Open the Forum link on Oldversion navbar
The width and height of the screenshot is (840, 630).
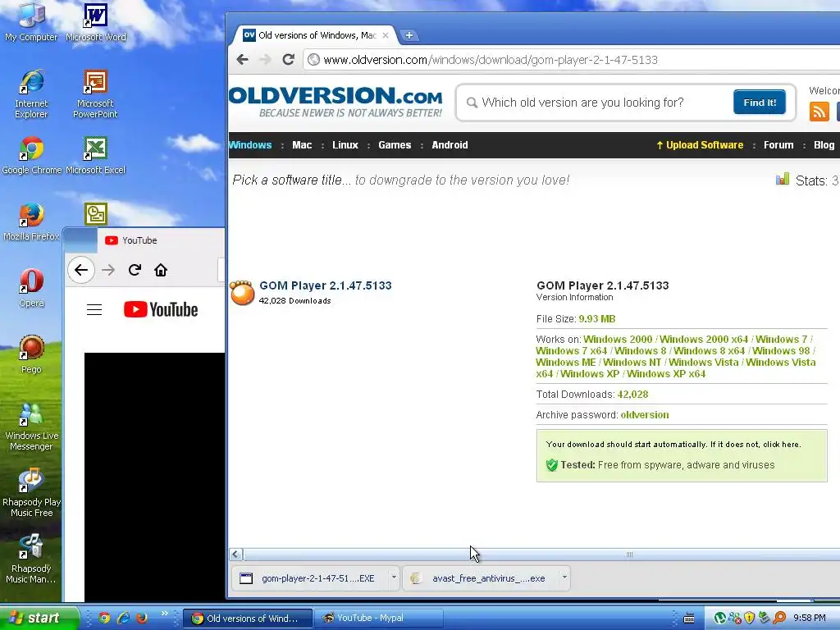[x=778, y=145]
